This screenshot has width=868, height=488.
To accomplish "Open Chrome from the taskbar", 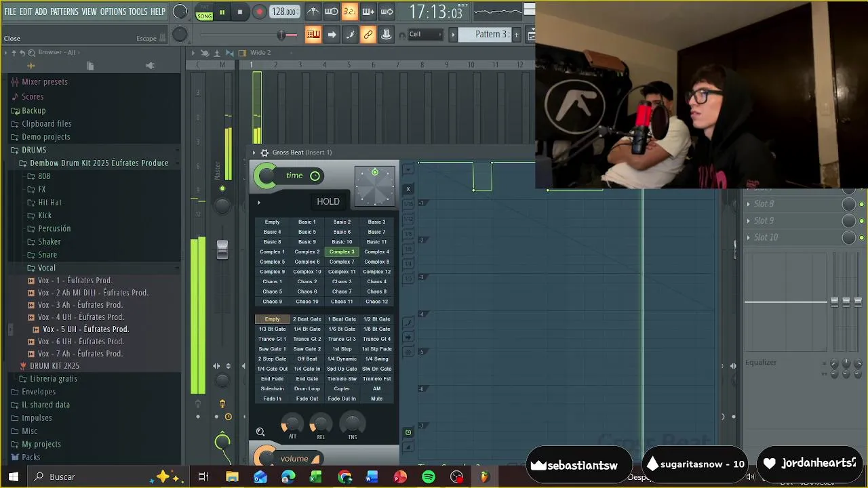I will [x=344, y=476].
